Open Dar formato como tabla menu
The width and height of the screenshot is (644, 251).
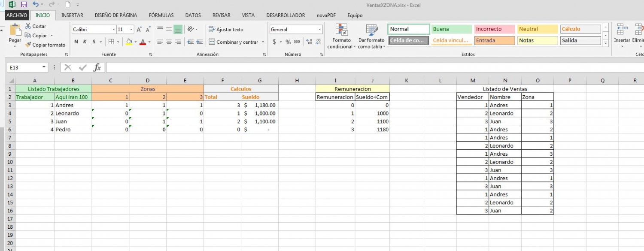371,36
